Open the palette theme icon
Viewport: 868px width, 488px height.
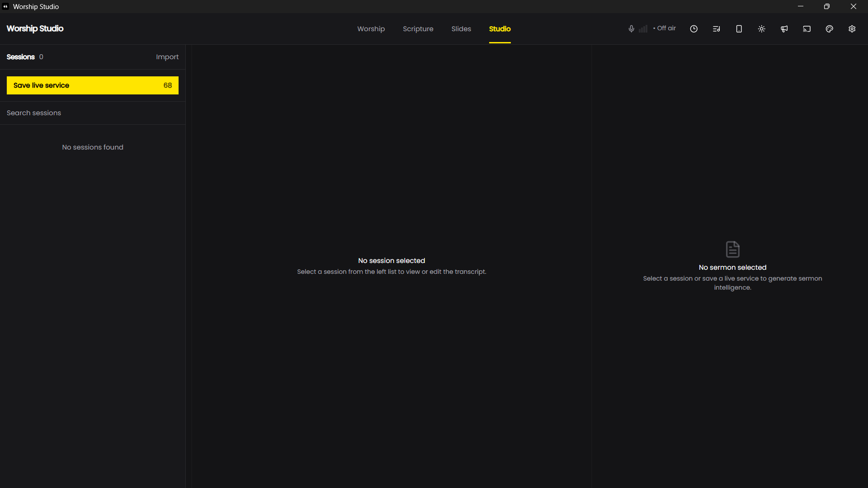(829, 29)
